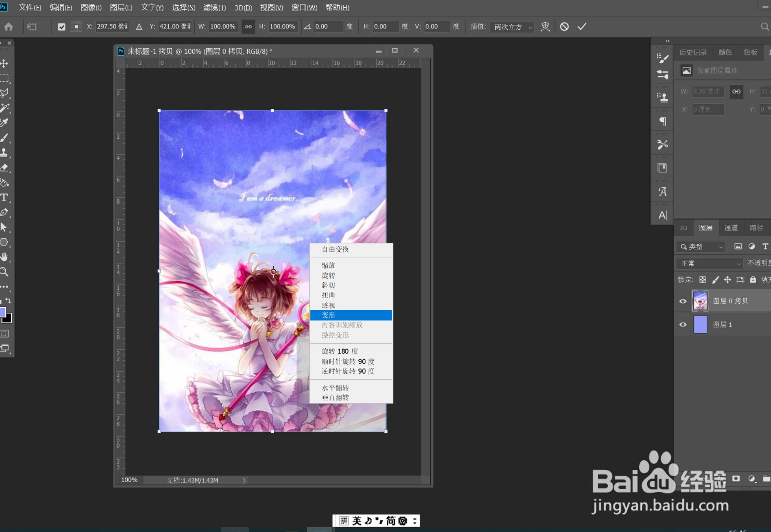The height and width of the screenshot is (532, 771).
Task: Select the Brush tool
Action: 4,138
